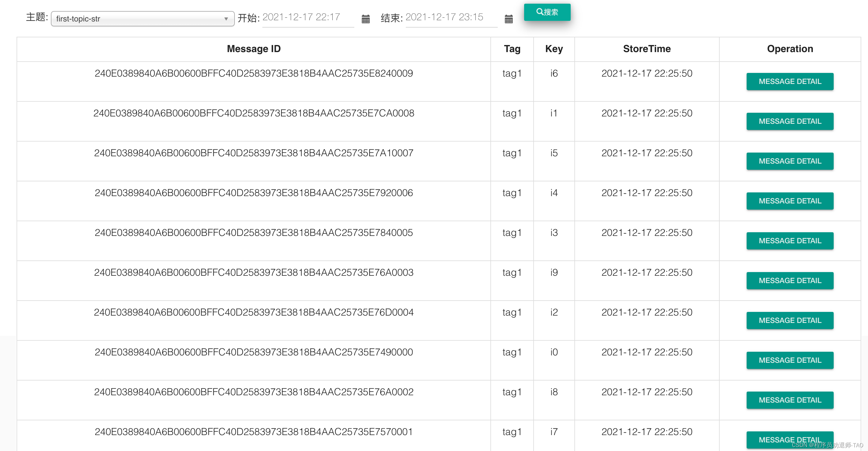Open MESSAGE DETAIL for key i4
The height and width of the screenshot is (451, 868).
pyautogui.click(x=790, y=201)
